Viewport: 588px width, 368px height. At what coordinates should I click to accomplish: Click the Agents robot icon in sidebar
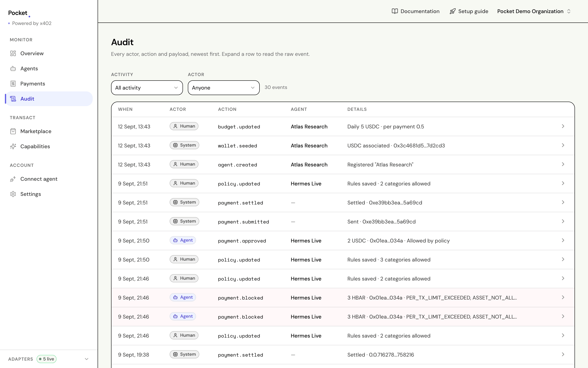pos(13,69)
